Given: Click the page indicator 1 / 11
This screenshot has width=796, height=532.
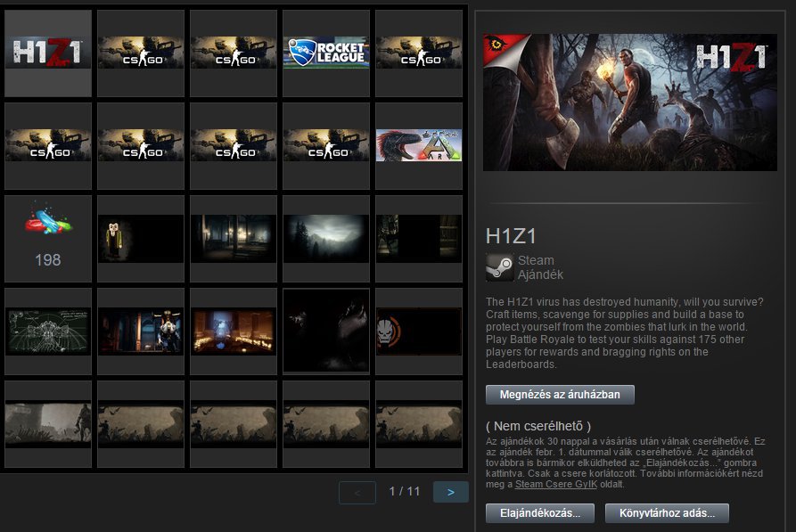Looking at the screenshot, I should click(x=405, y=491).
